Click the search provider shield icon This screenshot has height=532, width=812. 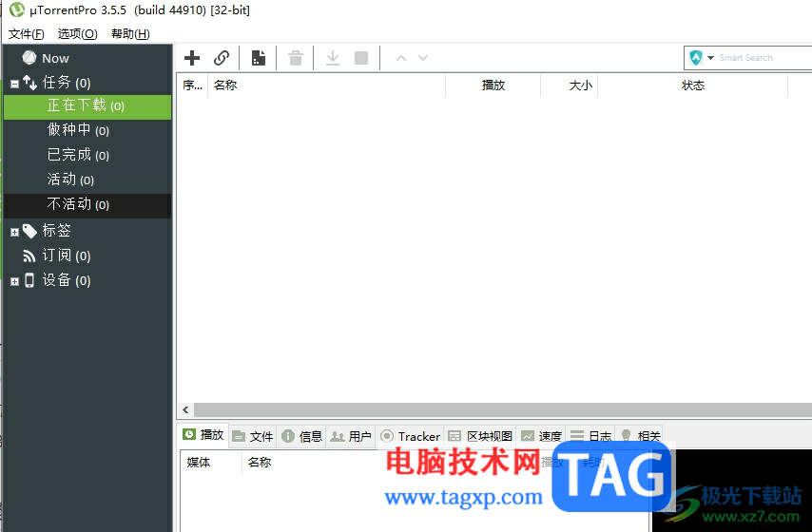point(696,57)
